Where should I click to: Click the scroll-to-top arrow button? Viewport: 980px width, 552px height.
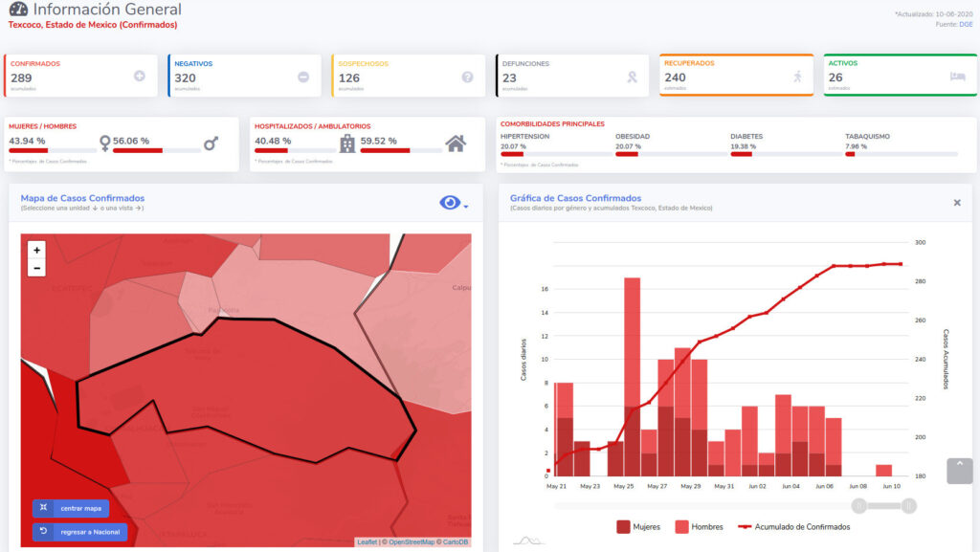pos(959,471)
